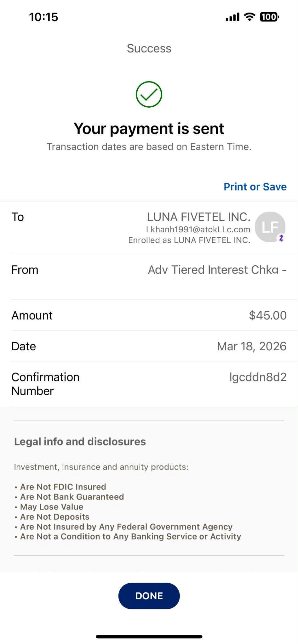Tap the Wi-Fi status icon

pos(249,17)
